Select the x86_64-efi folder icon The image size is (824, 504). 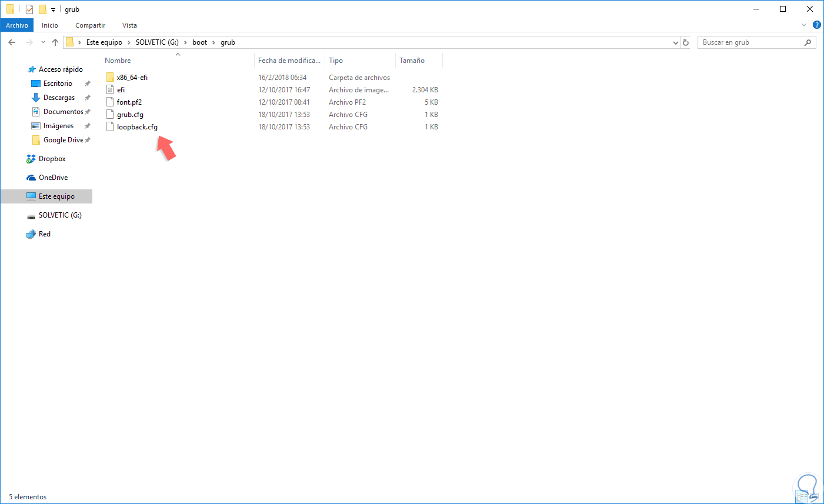[x=110, y=78]
